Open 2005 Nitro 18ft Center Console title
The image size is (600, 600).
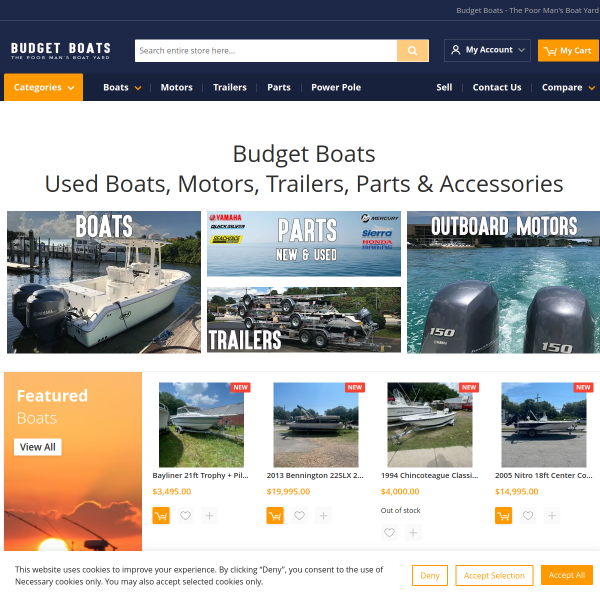[543, 475]
